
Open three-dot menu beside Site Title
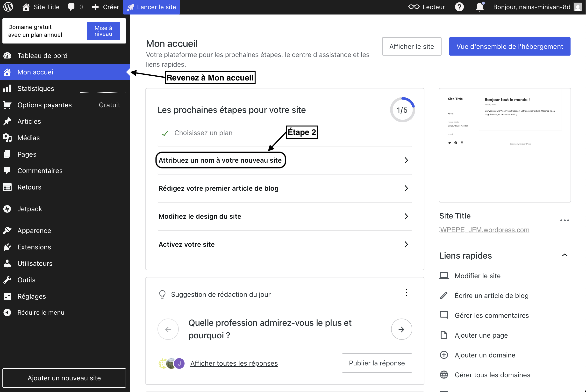pyautogui.click(x=564, y=220)
